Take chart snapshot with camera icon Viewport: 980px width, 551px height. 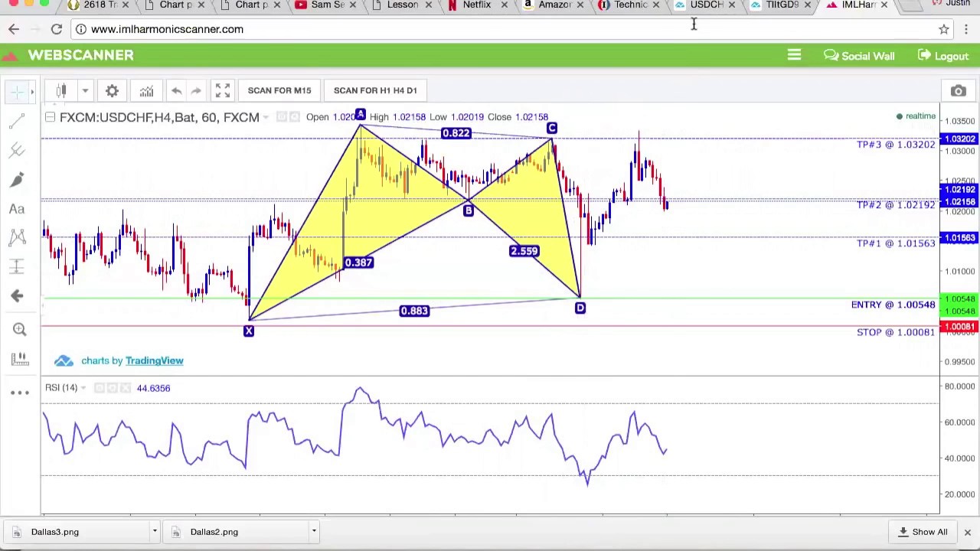tap(959, 91)
